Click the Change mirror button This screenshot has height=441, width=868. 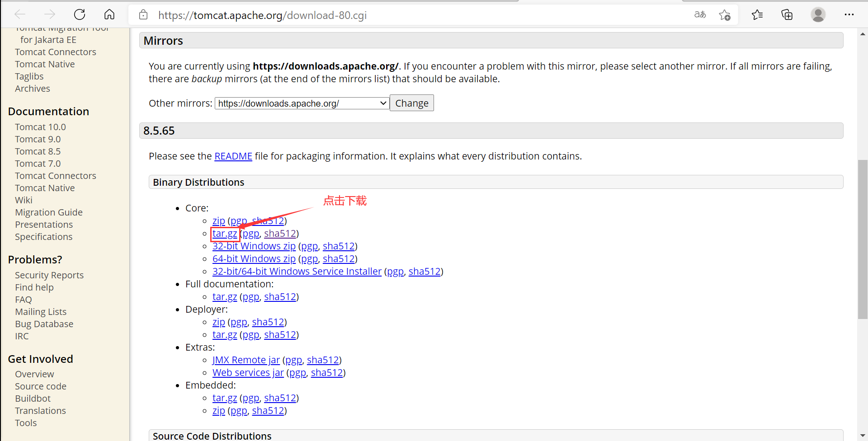[x=412, y=103]
